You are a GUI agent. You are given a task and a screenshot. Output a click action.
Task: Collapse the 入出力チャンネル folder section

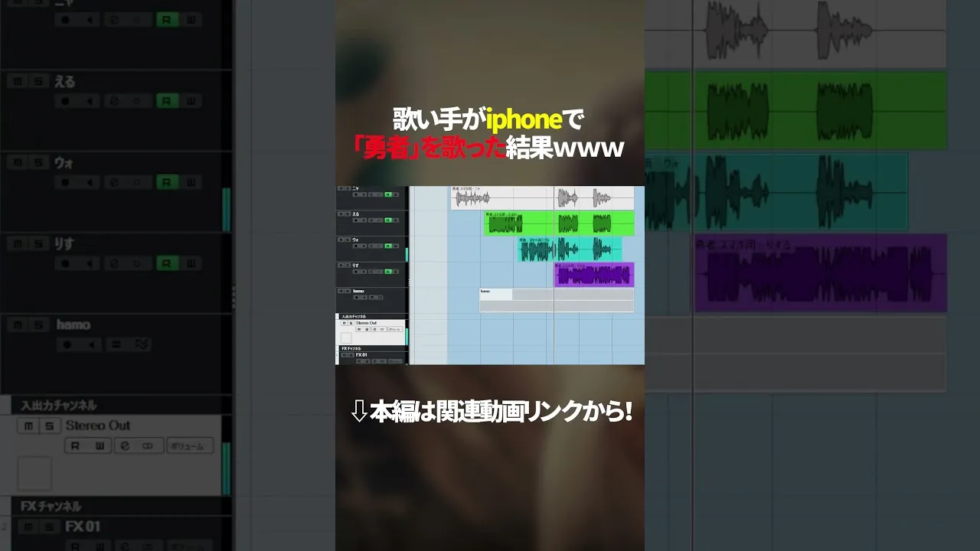(x=58, y=406)
